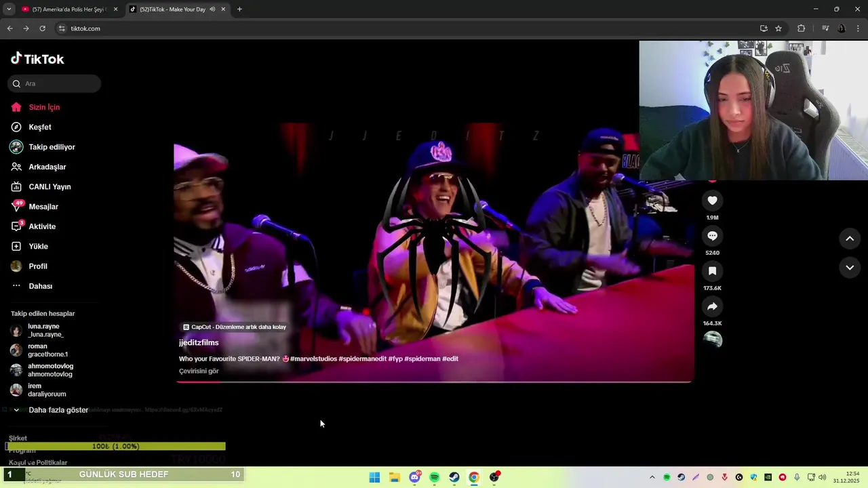Image resolution: width=868 pixels, height=488 pixels.
Task: Open Chrome extensions puzzle icon
Action: coord(801,28)
